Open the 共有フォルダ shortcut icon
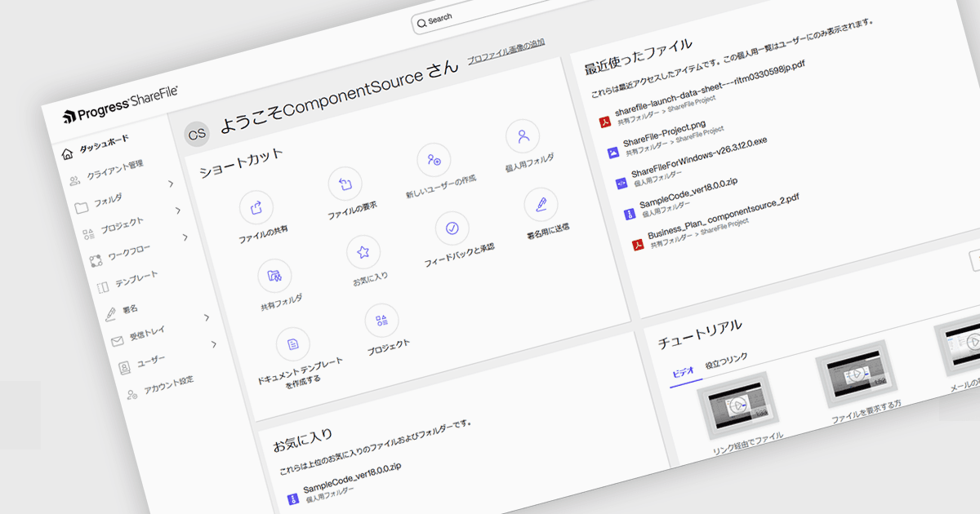Screen dimensions: 980x514 tap(274, 277)
